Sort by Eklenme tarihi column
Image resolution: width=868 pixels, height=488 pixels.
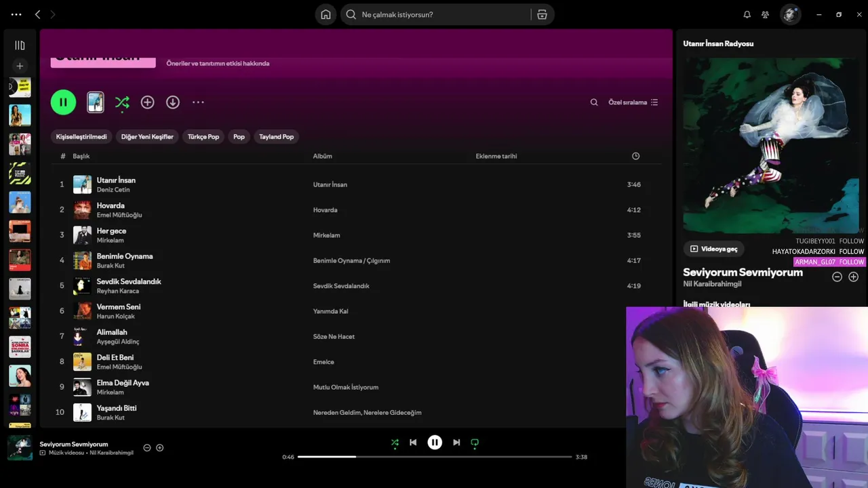(496, 157)
